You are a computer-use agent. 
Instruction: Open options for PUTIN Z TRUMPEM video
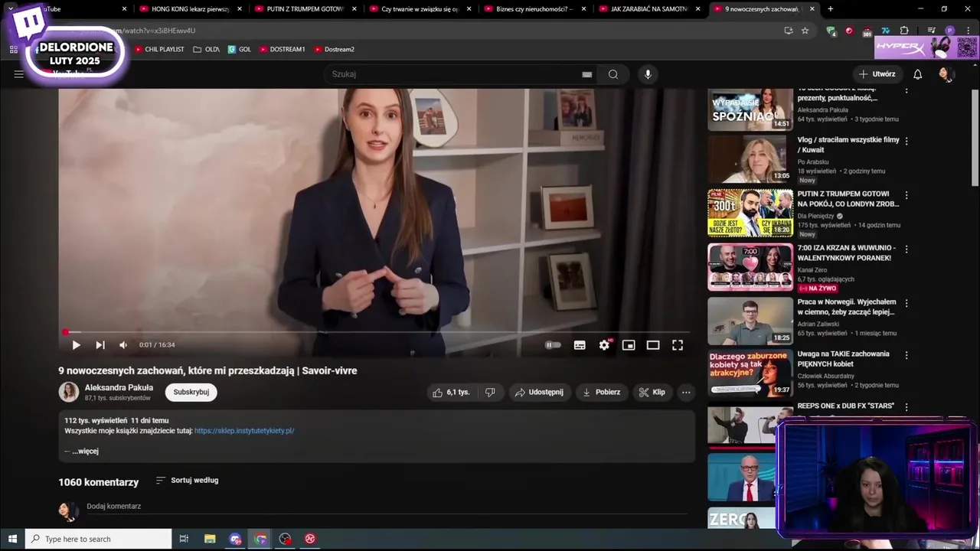click(906, 195)
